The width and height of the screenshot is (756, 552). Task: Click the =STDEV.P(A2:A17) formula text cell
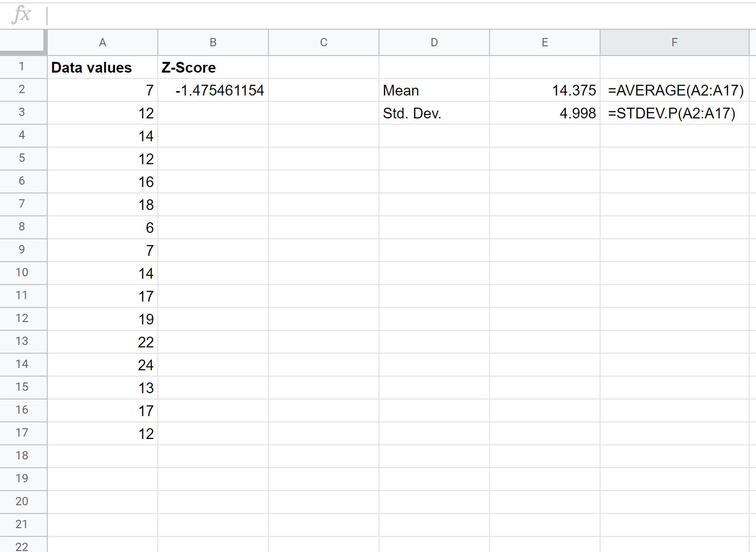tap(675, 113)
